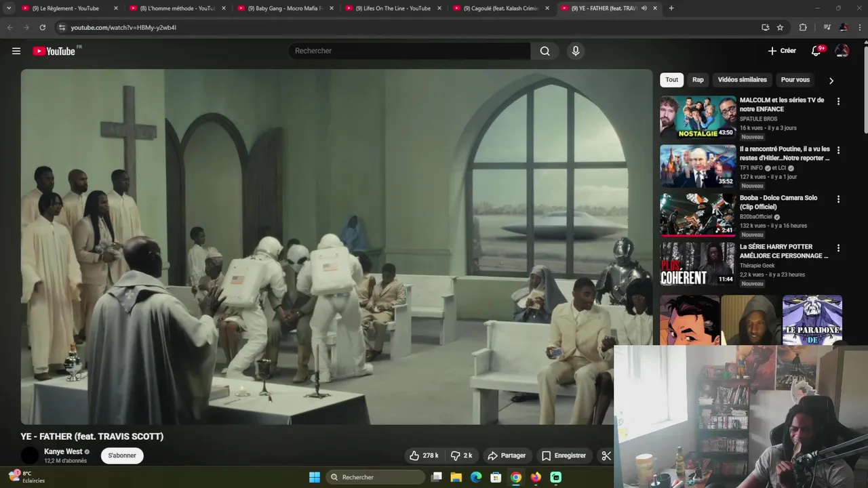Open Microsoft Store from the taskbar
Viewport: 868px width, 488px height.
tap(496, 477)
